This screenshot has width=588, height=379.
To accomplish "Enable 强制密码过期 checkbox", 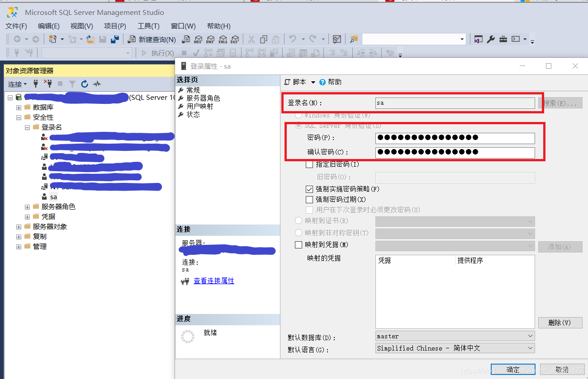I will 309,200.
